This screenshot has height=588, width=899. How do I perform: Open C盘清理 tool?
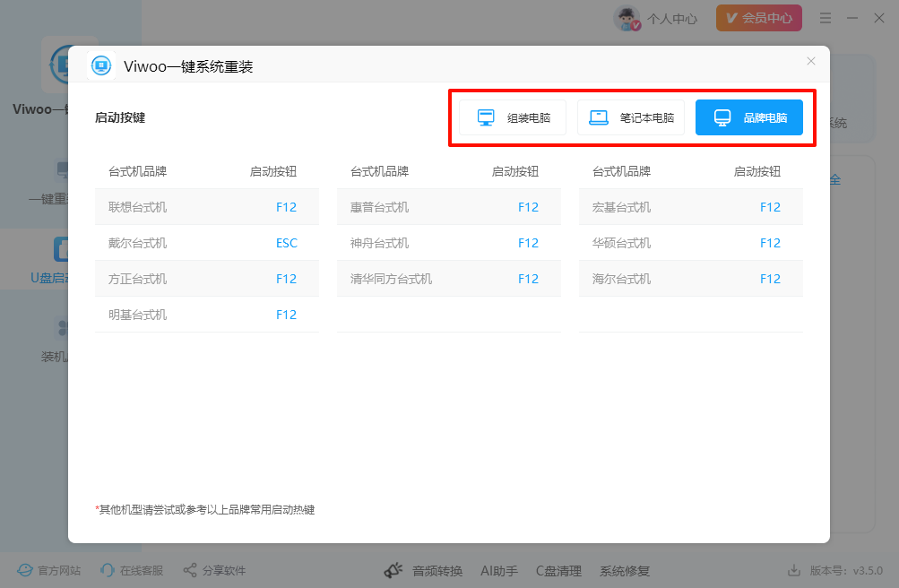point(558,571)
